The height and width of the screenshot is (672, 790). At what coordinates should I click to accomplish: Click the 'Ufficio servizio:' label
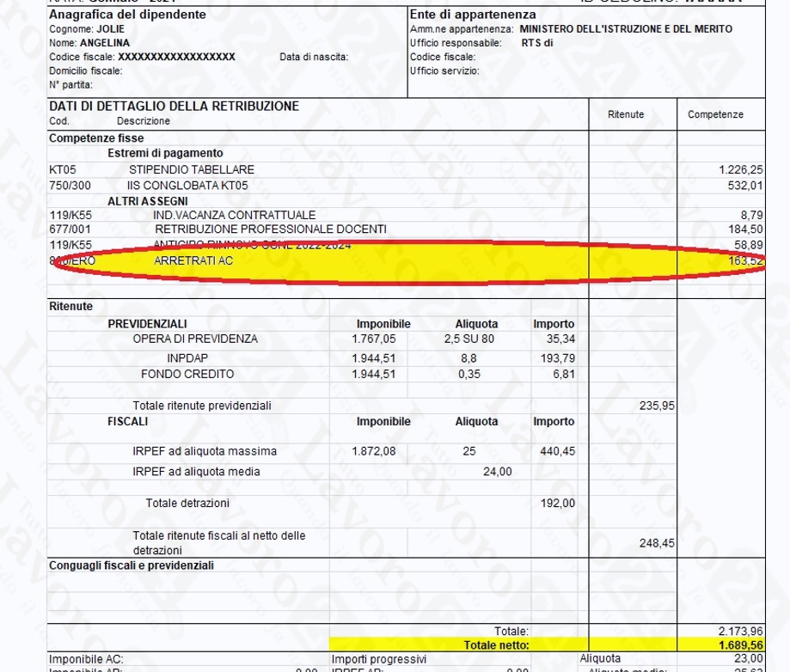pos(444,71)
